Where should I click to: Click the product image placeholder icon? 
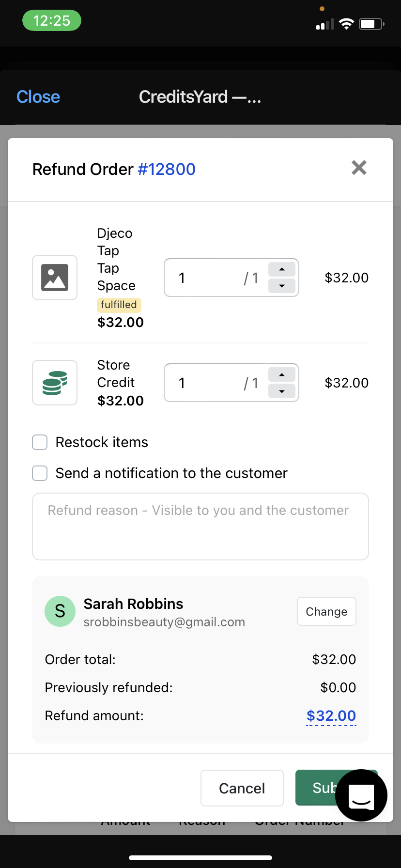(x=55, y=278)
